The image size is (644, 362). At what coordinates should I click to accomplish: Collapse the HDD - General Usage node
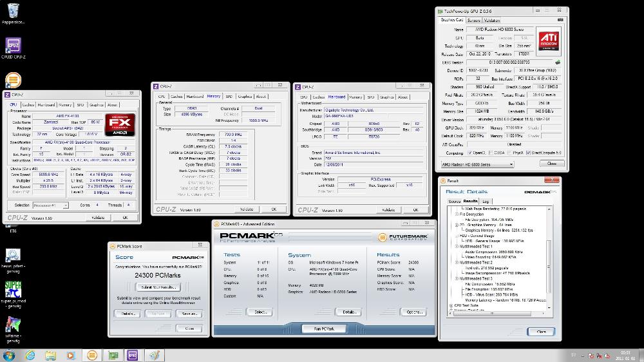point(457,236)
